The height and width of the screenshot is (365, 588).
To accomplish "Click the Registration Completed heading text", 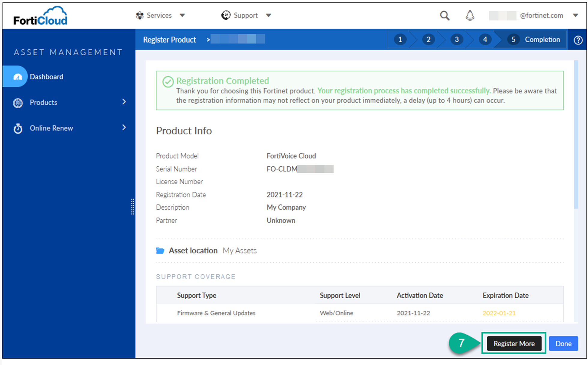I will (x=222, y=81).
